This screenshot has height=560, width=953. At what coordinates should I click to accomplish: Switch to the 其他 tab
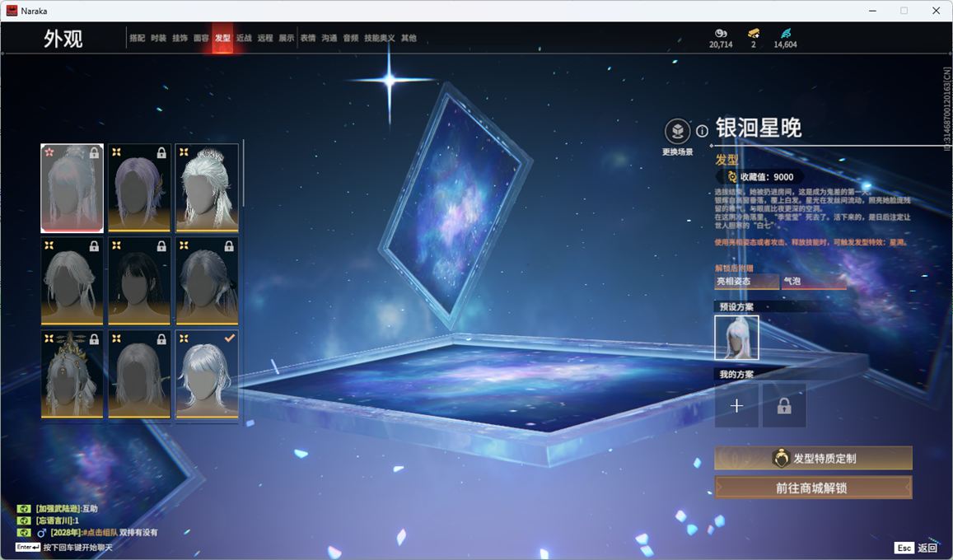pyautogui.click(x=409, y=38)
